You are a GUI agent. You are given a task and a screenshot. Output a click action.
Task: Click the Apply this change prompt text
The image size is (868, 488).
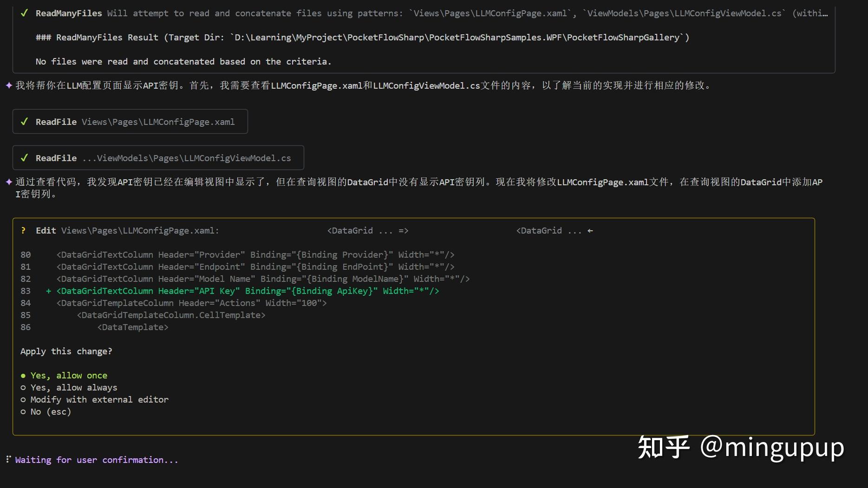click(66, 351)
